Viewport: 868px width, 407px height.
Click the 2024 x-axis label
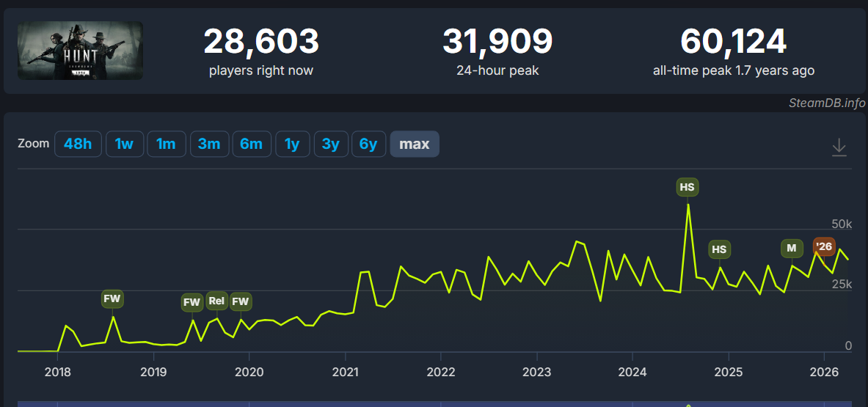click(x=632, y=371)
